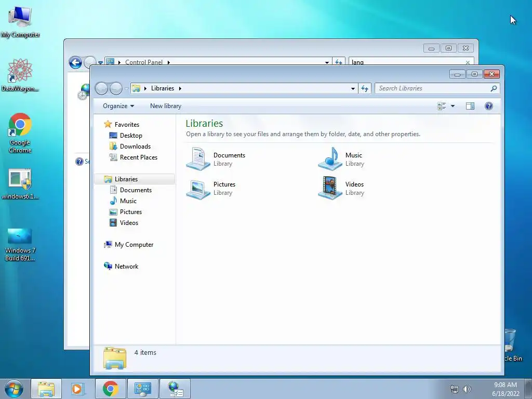532x399 pixels.
Task: Open the Organize menu
Action: click(x=118, y=106)
